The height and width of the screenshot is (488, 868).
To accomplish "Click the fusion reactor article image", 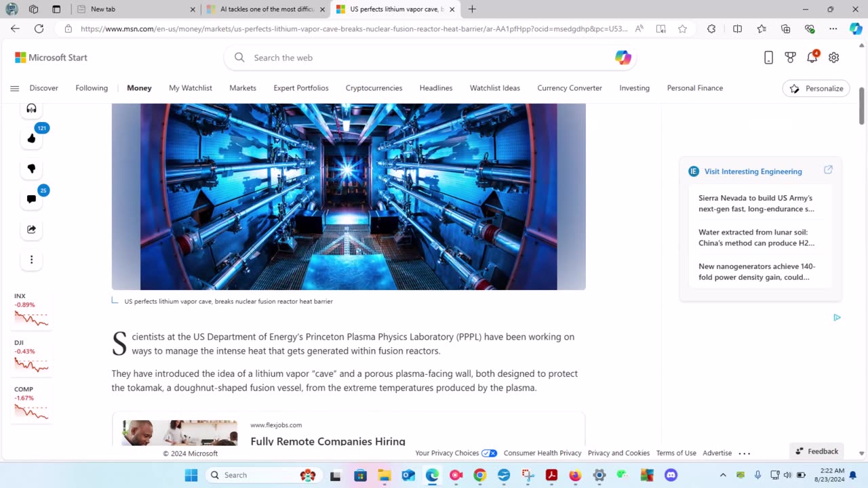I will 349,197.
